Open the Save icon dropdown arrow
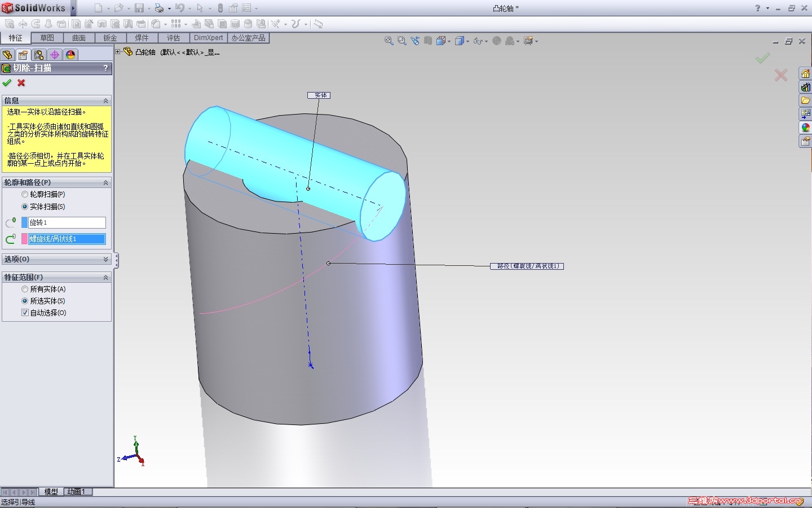 149,8
